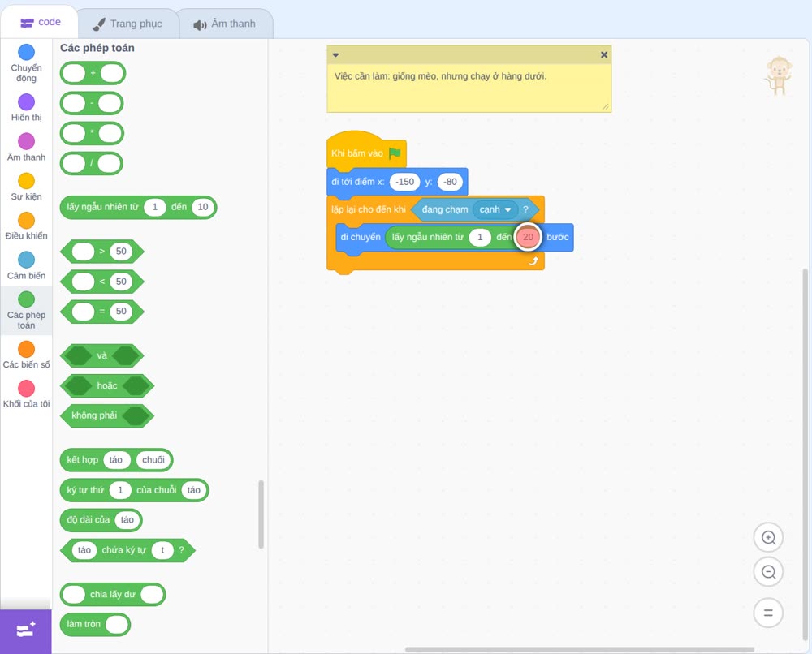Click the y value -80 field

[x=450, y=182]
